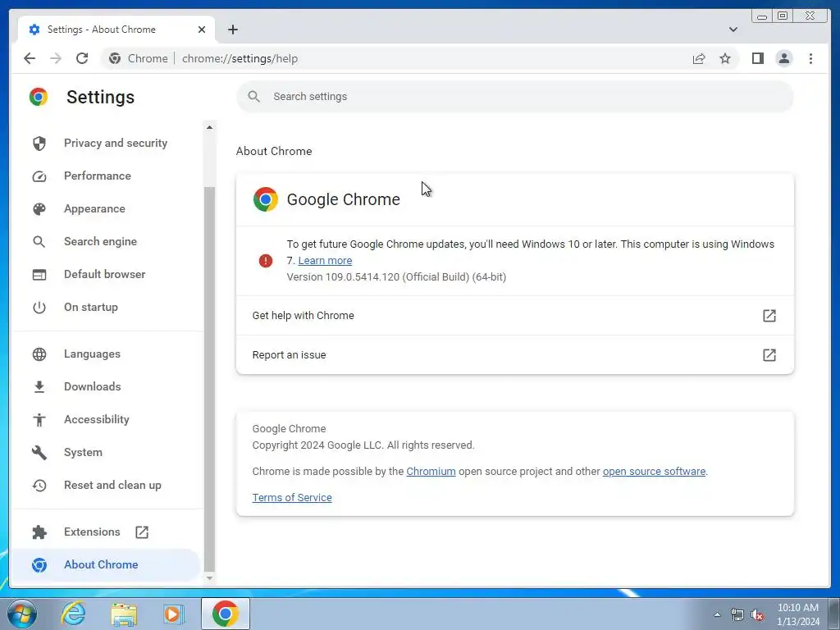Open Windows Explorer from taskbar
This screenshot has width=840, height=630.
click(124, 614)
